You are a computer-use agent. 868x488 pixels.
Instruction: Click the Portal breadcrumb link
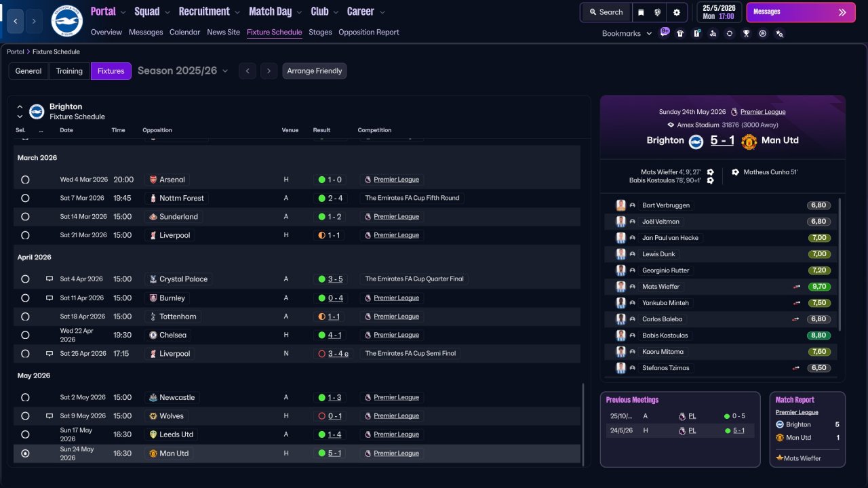coord(16,52)
